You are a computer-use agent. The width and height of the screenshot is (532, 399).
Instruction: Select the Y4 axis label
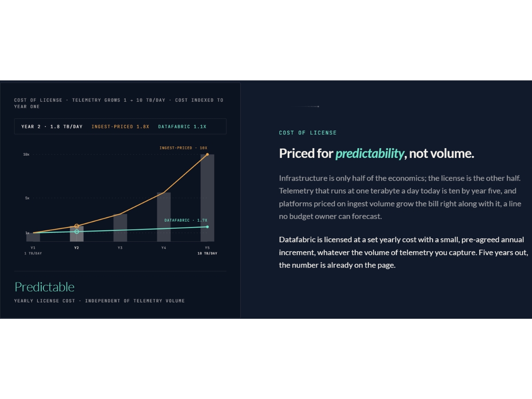pyautogui.click(x=164, y=247)
